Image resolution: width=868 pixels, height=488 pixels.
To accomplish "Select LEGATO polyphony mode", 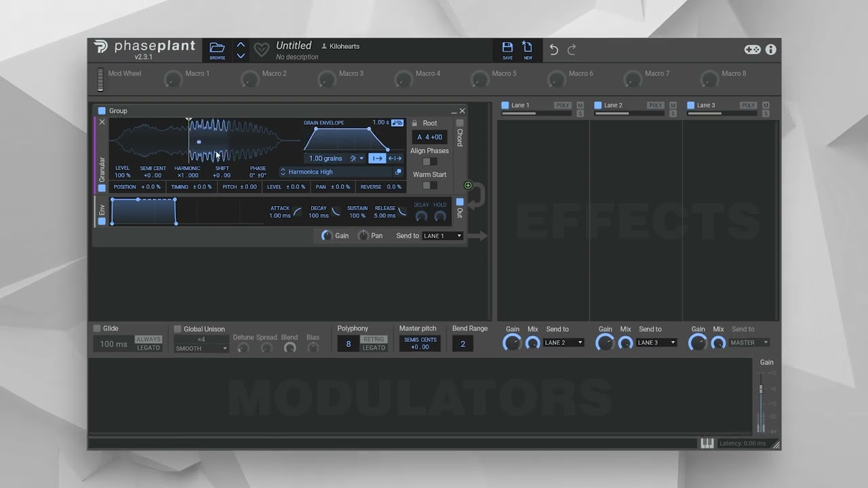I will [x=374, y=348].
